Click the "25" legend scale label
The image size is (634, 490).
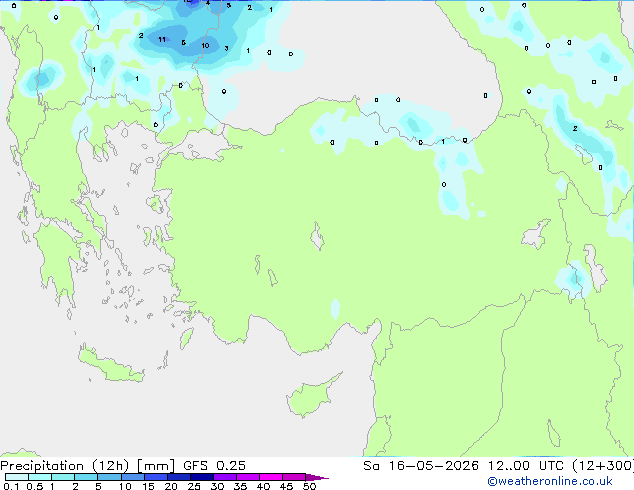pyautogui.click(x=194, y=486)
